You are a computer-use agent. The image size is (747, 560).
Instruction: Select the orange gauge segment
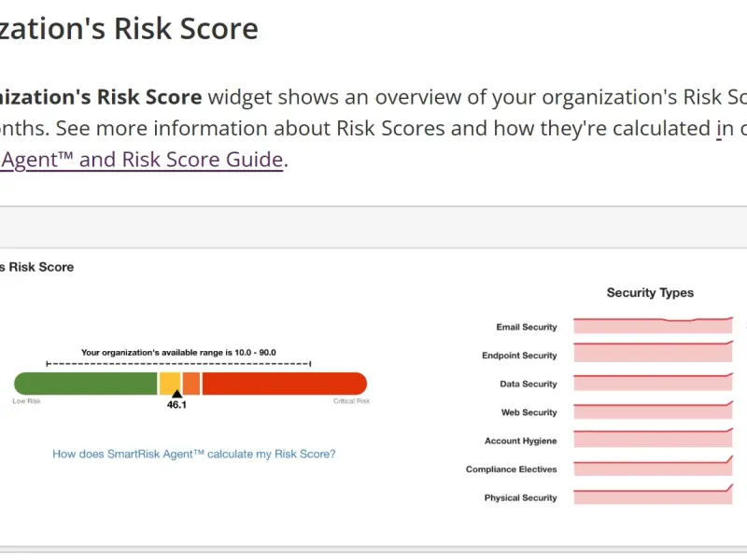pos(190,383)
